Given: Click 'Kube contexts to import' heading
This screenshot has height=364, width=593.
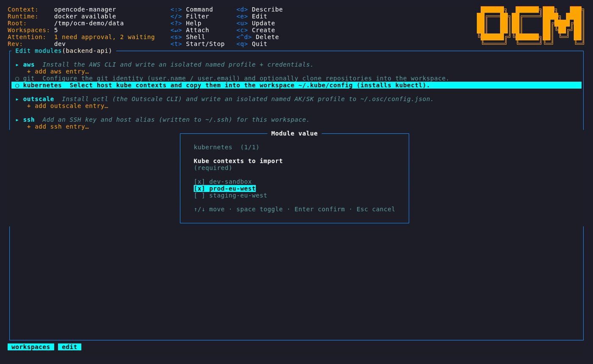Looking at the screenshot, I should coord(238,161).
